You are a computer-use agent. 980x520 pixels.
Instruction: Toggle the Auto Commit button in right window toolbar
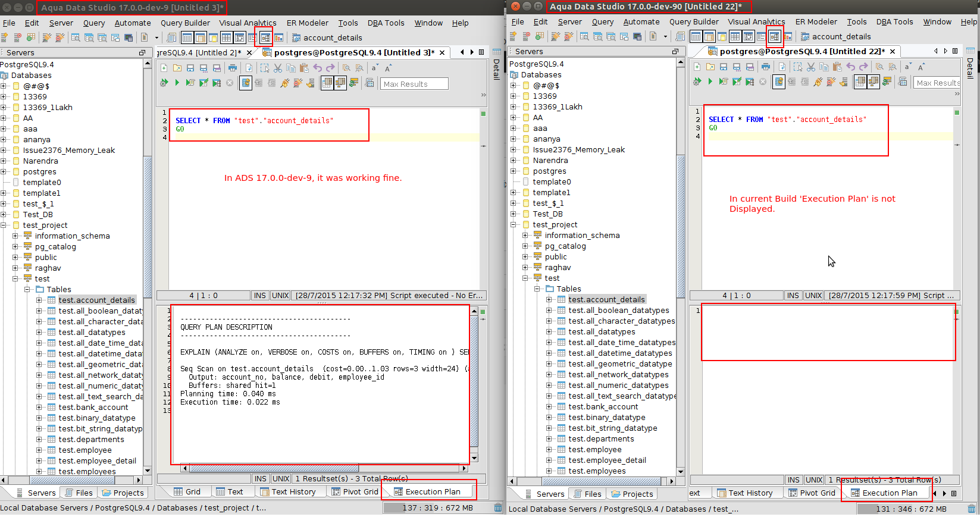tap(779, 82)
